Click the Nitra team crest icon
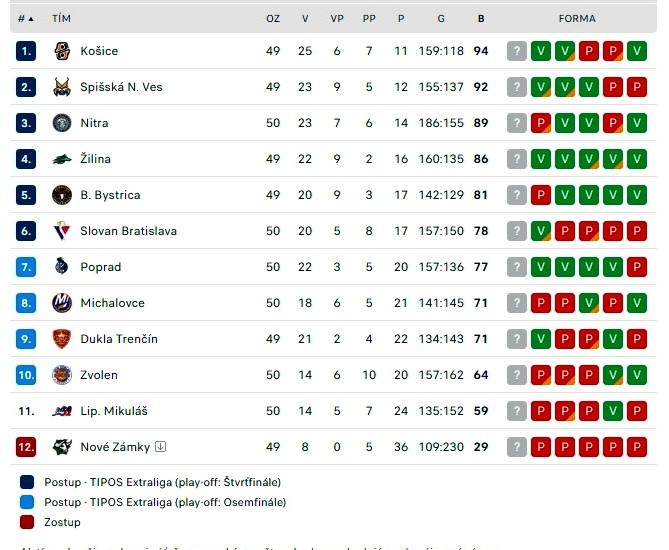This screenshot has width=669, height=550. (62, 123)
